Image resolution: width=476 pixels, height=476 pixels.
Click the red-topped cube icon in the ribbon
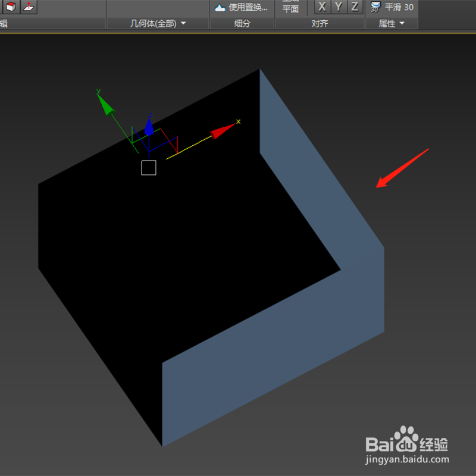(11, 7)
